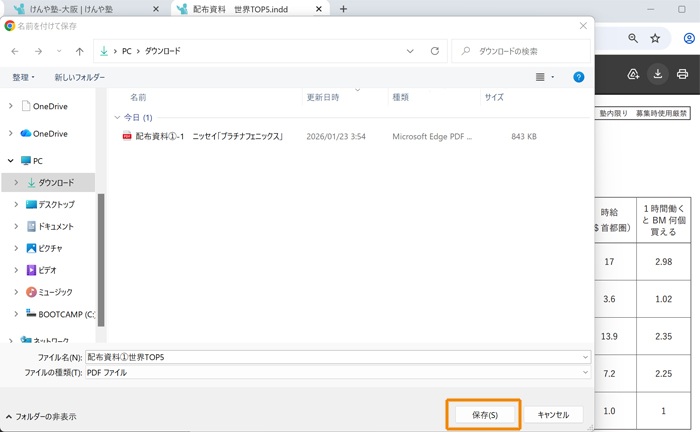The width and height of the screenshot is (700, 432).
Task: Click the Chrome download icon
Action: click(x=658, y=74)
